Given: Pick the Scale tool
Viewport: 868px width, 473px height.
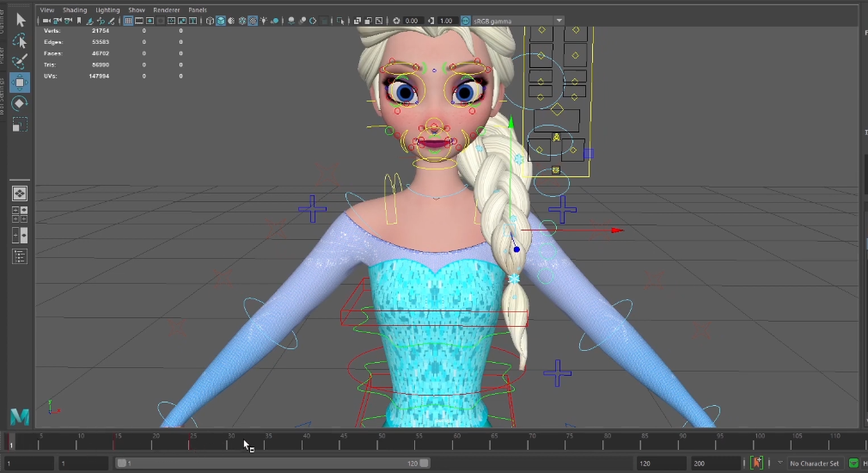Looking at the screenshot, I should 20,125.
